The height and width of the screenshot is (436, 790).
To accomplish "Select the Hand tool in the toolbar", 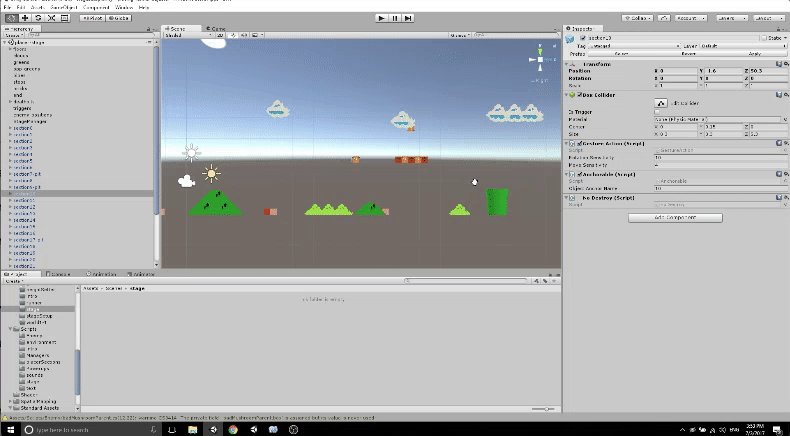I will pyautogui.click(x=11, y=18).
